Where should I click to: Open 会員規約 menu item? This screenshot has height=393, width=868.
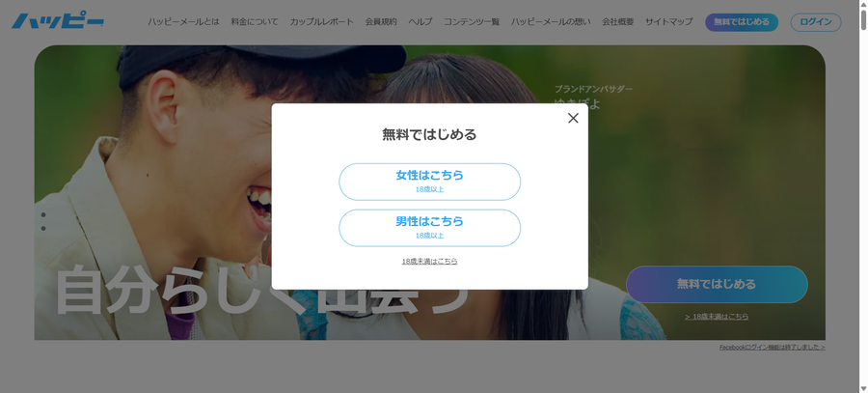(381, 22)
